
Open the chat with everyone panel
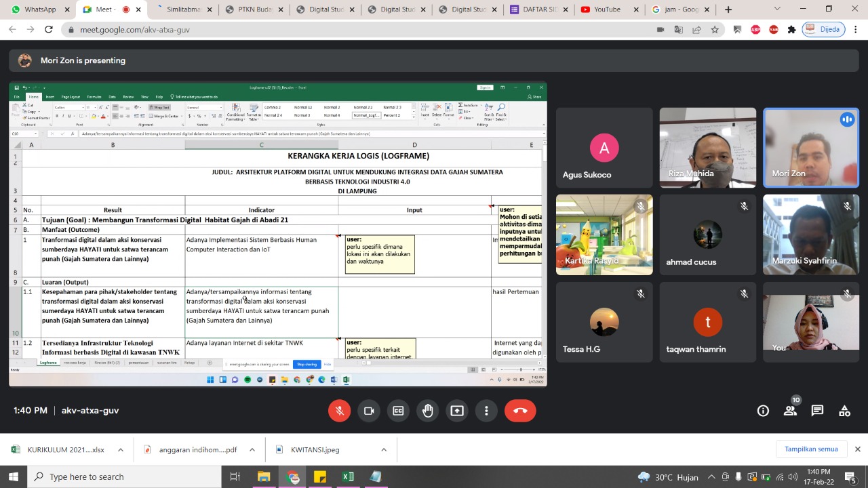pos(817,411)
